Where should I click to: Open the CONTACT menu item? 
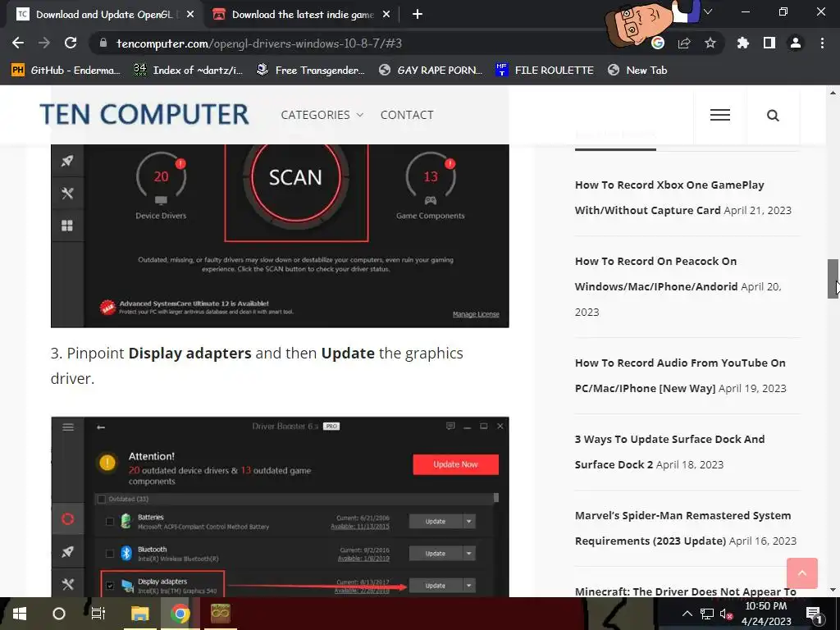pos(407,115)
